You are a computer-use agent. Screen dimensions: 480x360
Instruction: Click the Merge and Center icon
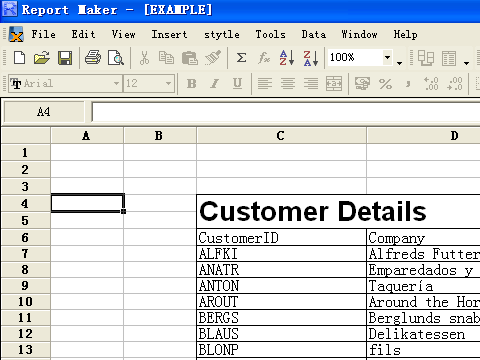pyautogui.click(x=334, y=83)
